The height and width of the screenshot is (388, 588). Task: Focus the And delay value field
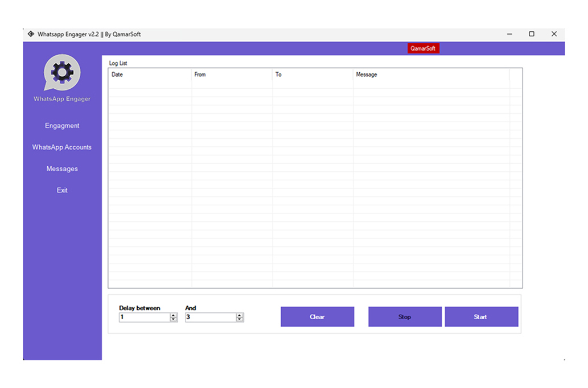pos(211,317)
